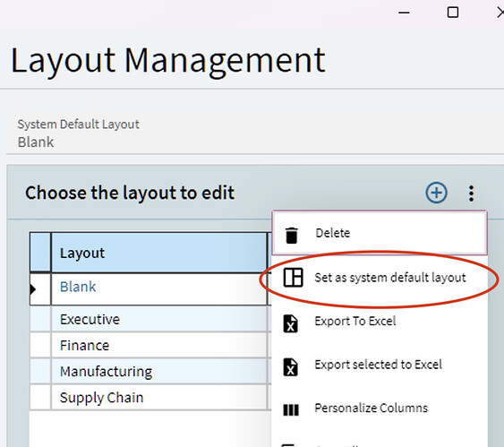
Task: Click the Export To Excel file icon
Action: click(291, 323)
